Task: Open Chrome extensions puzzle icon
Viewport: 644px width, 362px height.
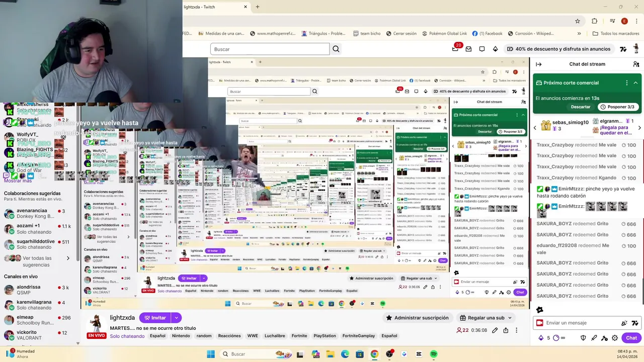Action: [595, 21]
